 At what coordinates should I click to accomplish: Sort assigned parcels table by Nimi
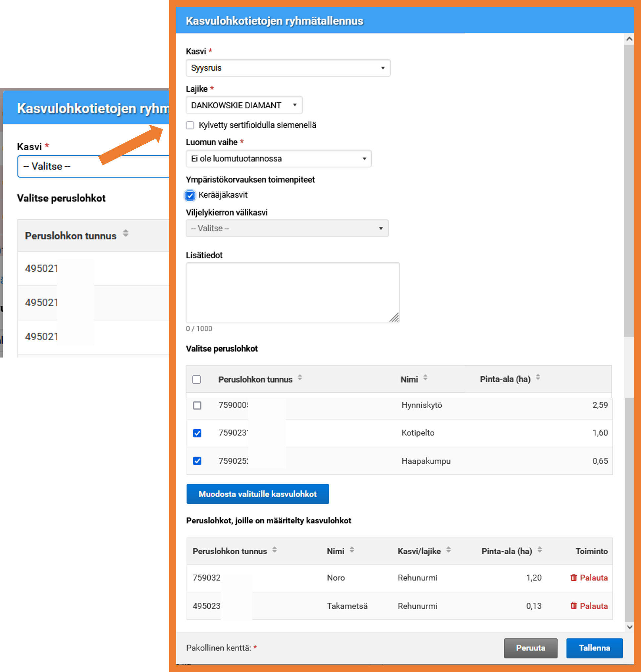pos(351,550)
